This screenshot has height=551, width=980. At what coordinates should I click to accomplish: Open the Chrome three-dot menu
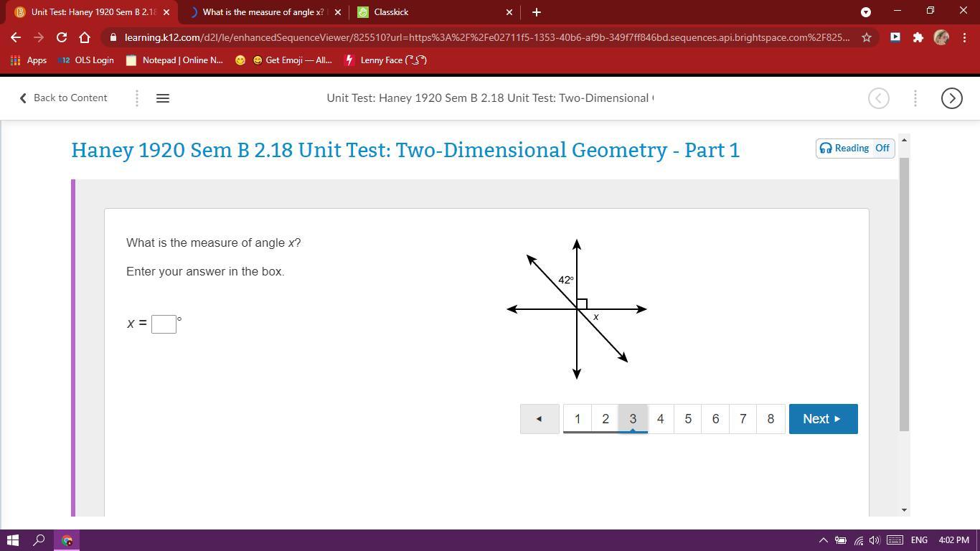point(964,37)
